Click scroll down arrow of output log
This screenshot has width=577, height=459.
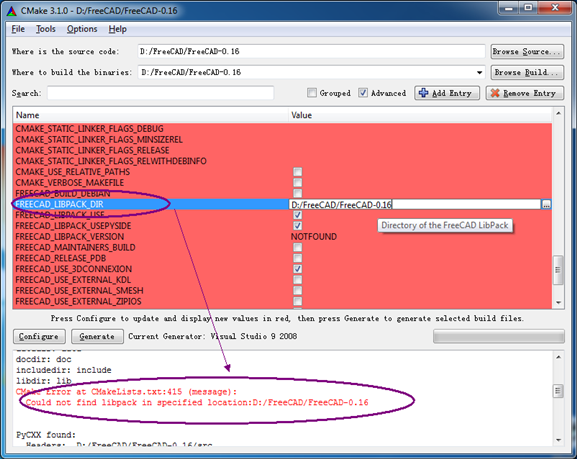coord(558,440)
